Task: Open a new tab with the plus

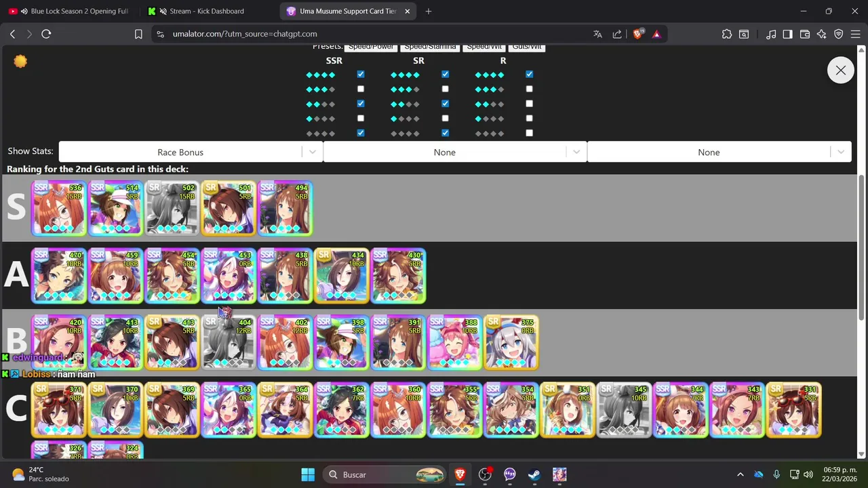Action: (x=428, y=11)
